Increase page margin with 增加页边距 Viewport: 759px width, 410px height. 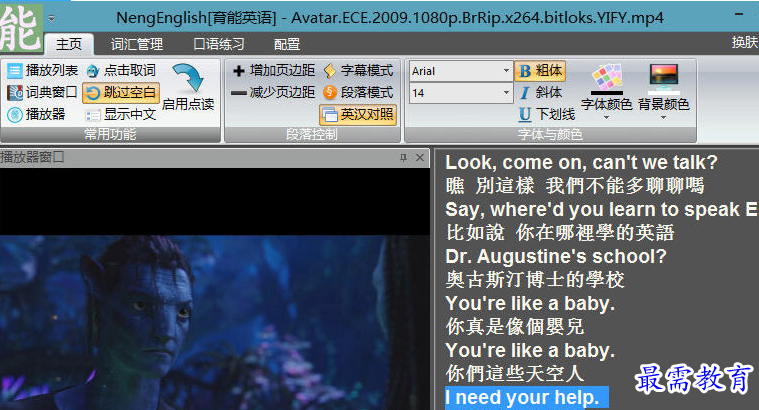coord(273,71)
